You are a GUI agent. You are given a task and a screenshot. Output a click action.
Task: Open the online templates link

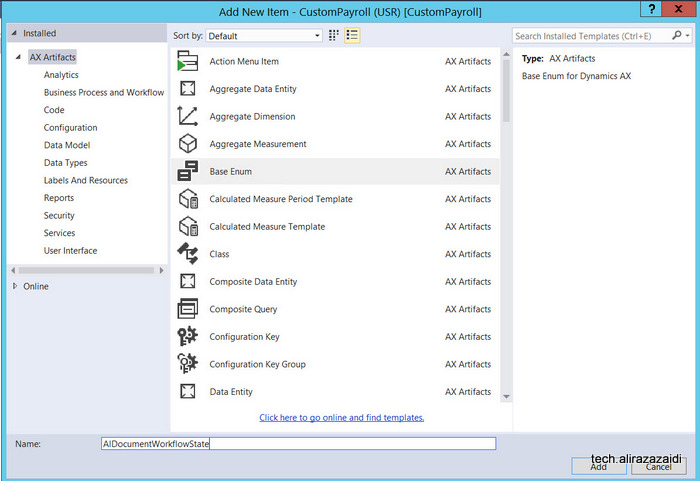pos(342,417)
